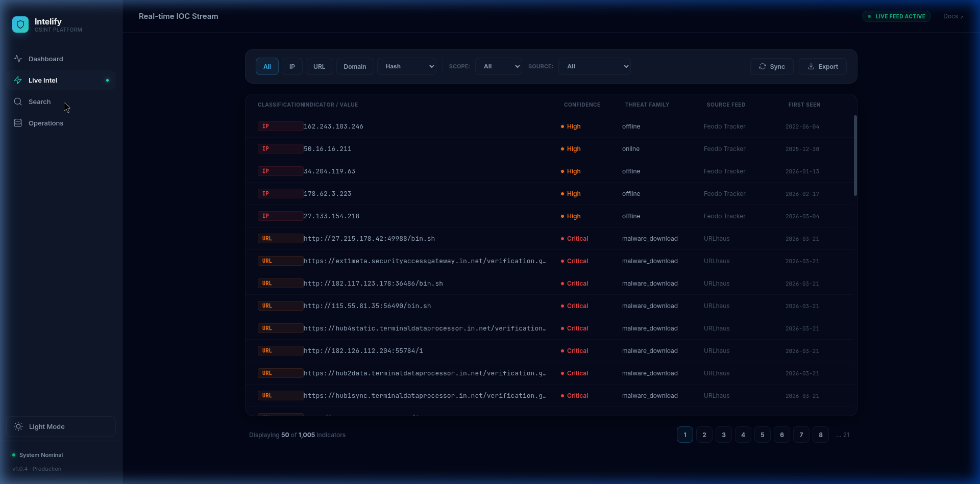The width and height of the screenshot is (980, 484).
Task: Select the All filter tab
Action: [267, 66]
